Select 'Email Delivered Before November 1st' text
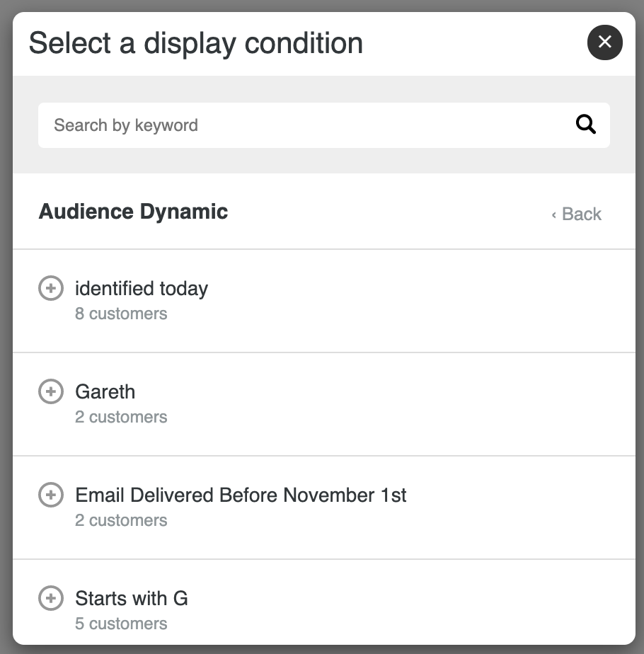This screenshot has width=644, height=654. coord(241,495)
